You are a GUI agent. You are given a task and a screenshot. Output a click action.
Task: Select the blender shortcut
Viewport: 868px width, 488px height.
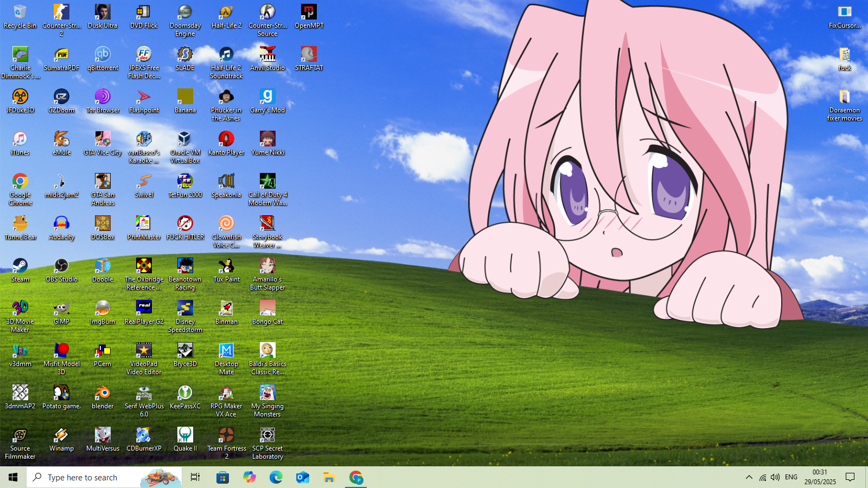[103, 397]
